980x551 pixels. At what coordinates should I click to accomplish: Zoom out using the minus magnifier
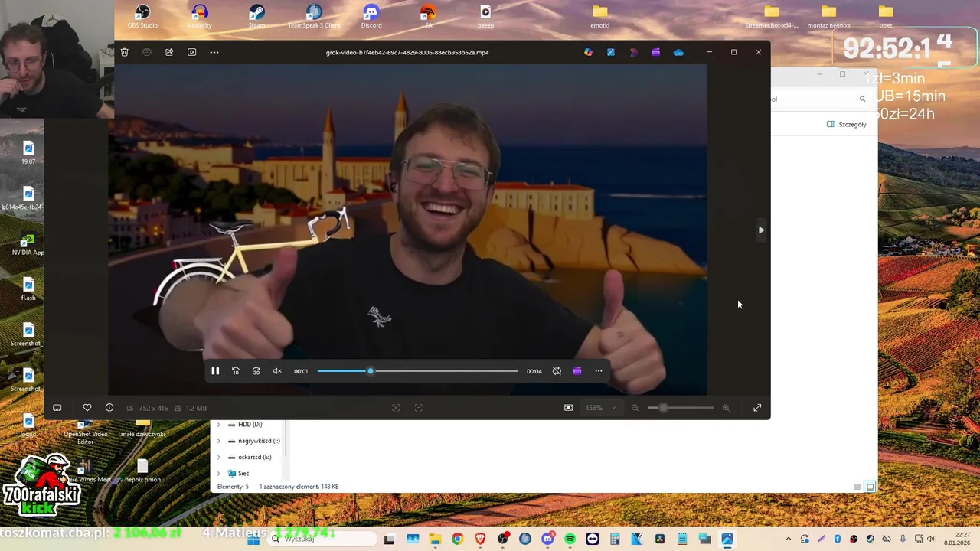coord(635,408)
